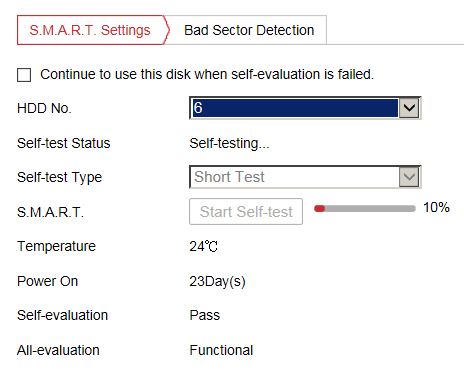Expand the Self-test Type dropdown arrow
Image resolution: width=464 pixels, height=371 pixels.
(409, 177)
